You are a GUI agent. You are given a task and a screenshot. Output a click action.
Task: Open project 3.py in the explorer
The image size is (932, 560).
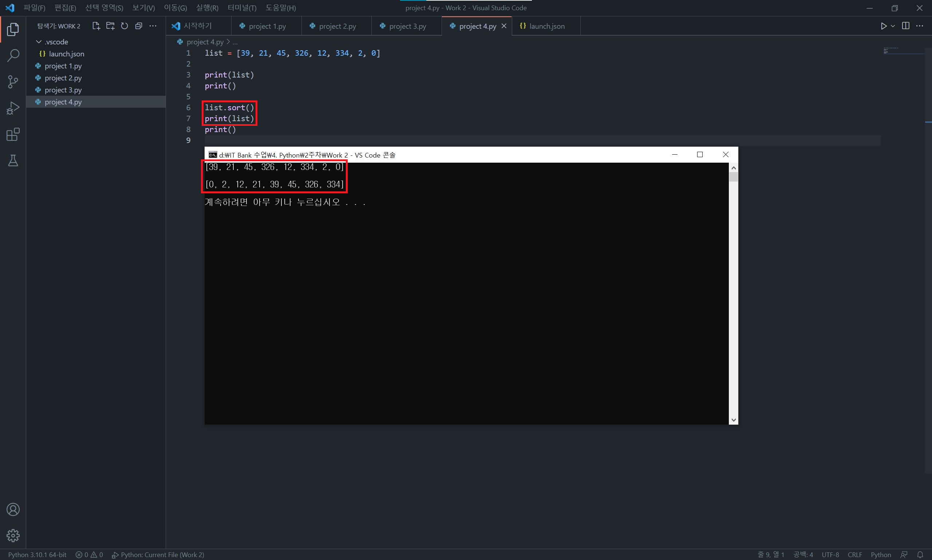[x=63, y=90]
